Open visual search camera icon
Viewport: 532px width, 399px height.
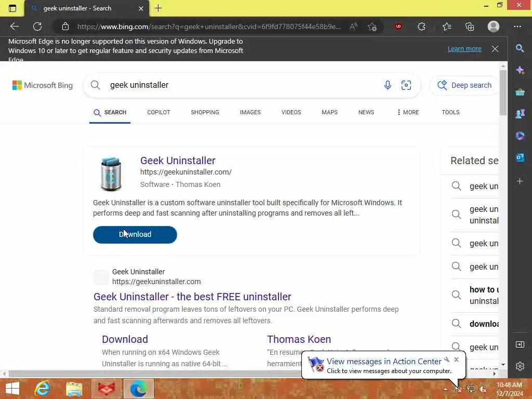tap(406, 85)
